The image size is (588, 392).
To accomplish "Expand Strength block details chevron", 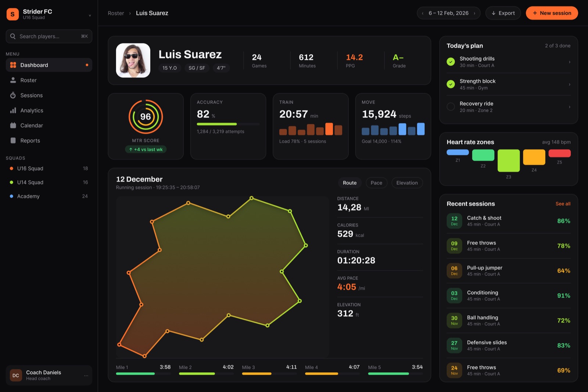I will [570, 84].
